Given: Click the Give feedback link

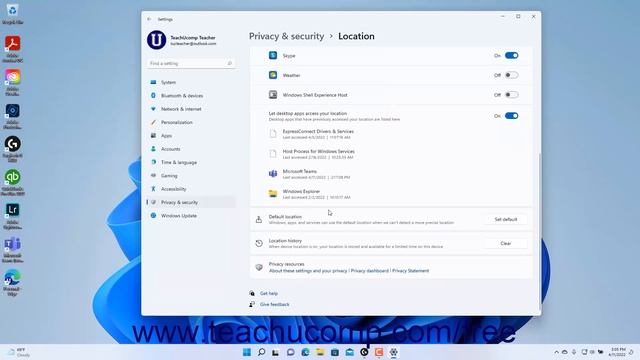Looking at the screenshot, I should 274,304.
